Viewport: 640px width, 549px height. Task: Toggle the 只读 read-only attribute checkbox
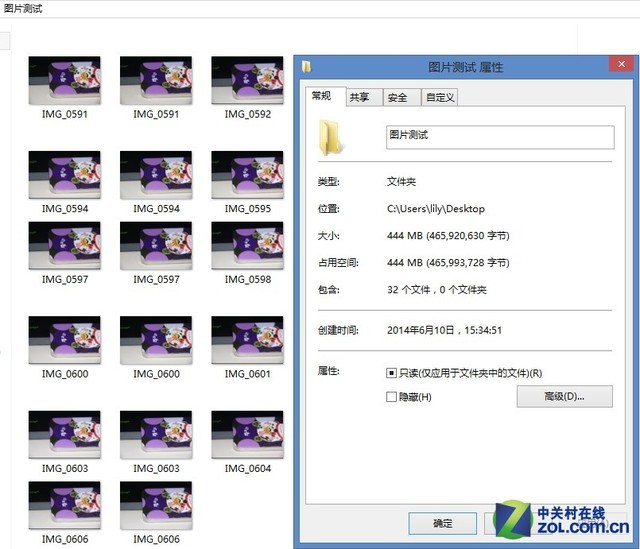tap(392, 373)
